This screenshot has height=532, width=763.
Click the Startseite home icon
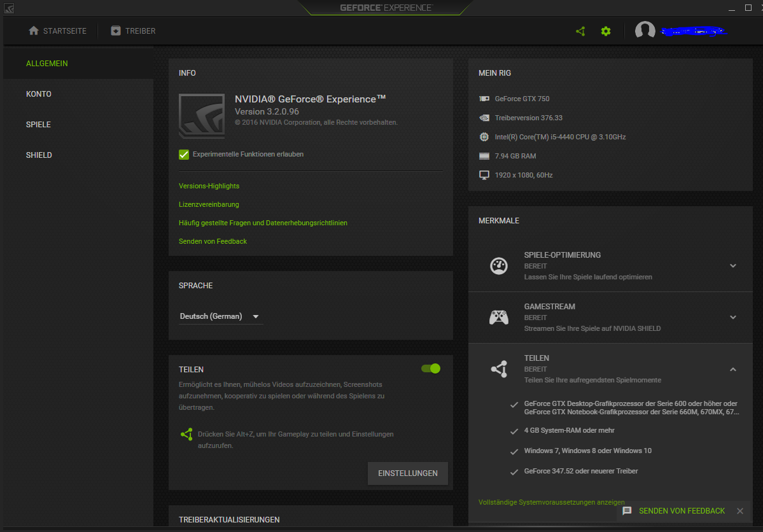tap(34, 31)
